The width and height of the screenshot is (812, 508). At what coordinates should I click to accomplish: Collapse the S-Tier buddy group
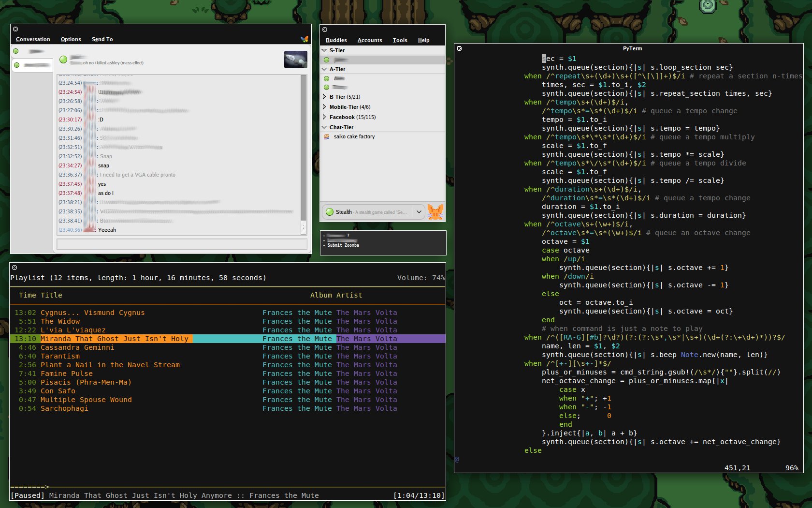tap(324, 50)
